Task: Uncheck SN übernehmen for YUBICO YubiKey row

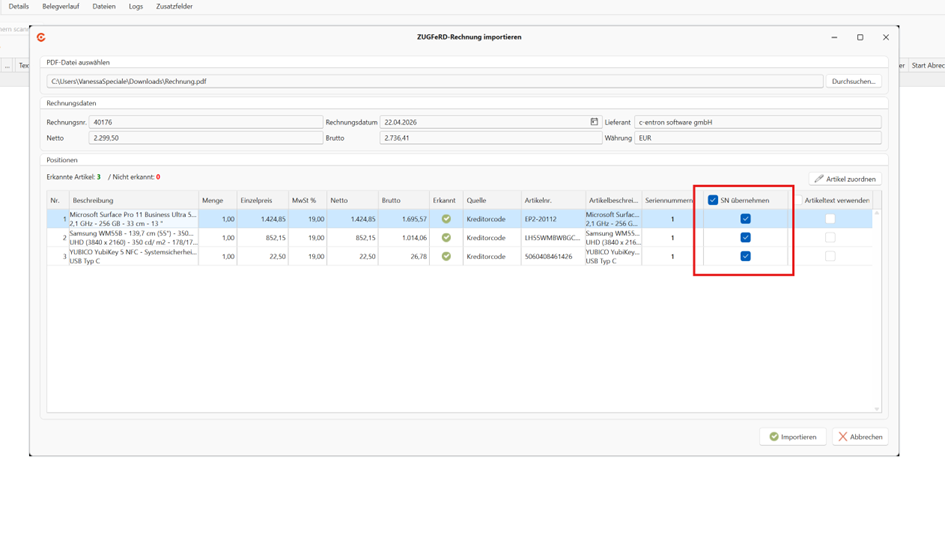Action: pos(746,256)
